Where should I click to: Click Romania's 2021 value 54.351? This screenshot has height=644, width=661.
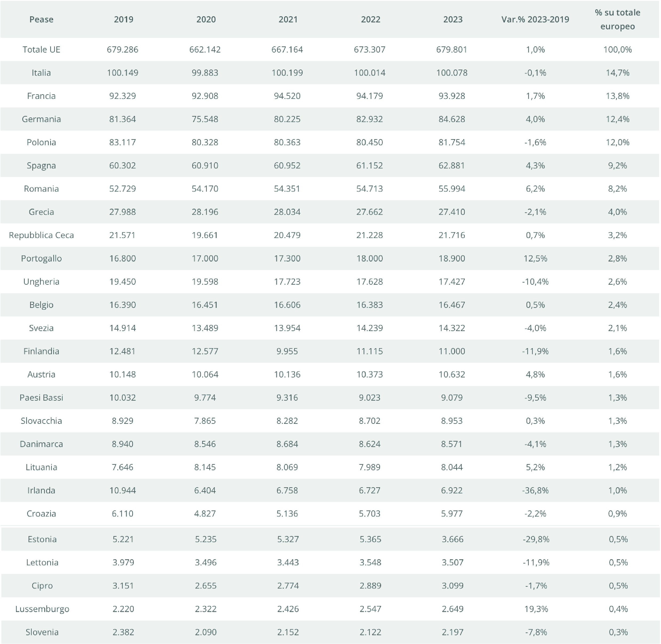[287, 189]
